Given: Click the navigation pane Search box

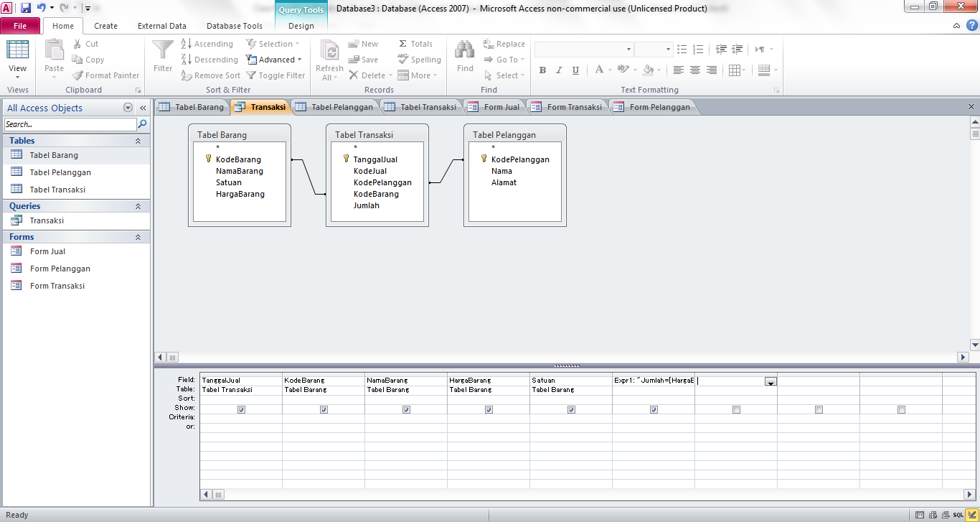Looking at the screenshot, I should (x=70, y=124).
